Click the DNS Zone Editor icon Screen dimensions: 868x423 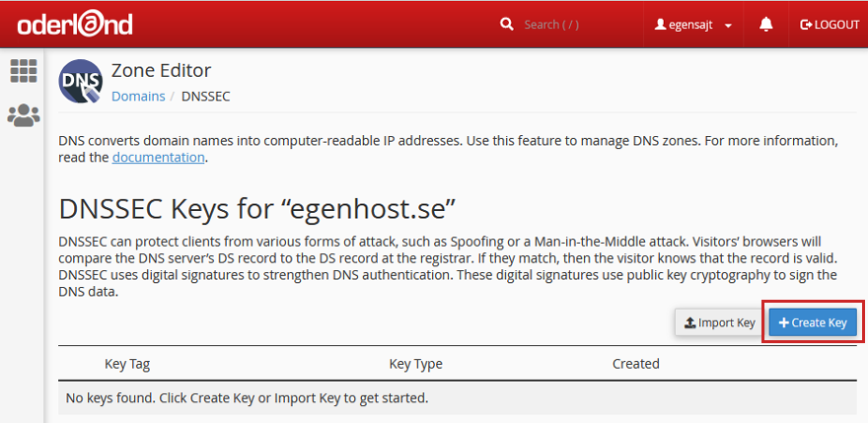click(80, 82)
